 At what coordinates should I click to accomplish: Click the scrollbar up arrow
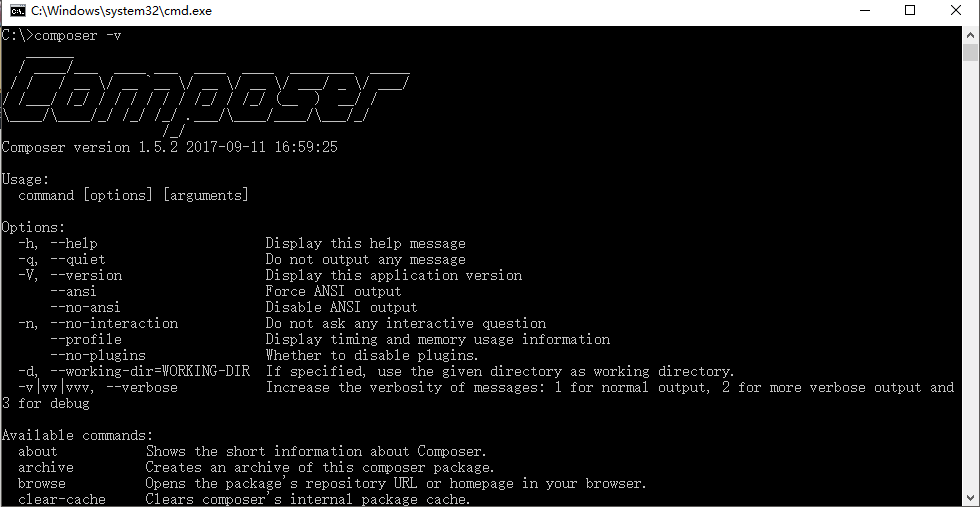970,34
